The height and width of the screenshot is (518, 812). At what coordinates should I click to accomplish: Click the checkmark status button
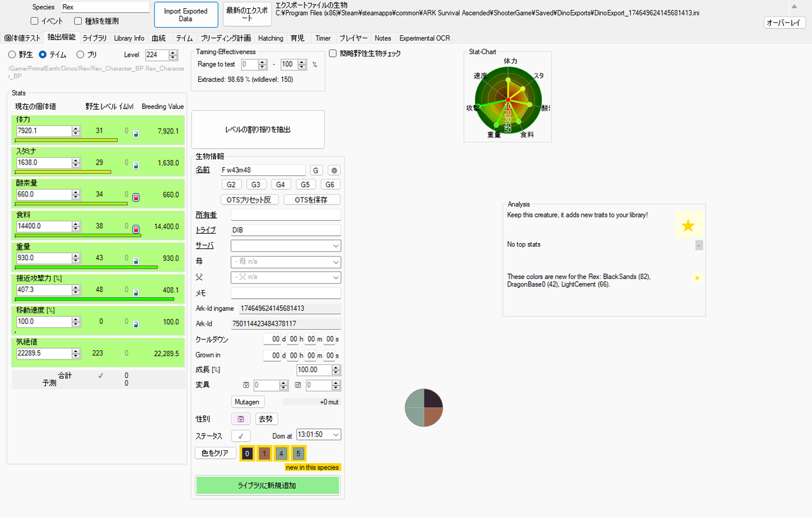click(240, 435)
